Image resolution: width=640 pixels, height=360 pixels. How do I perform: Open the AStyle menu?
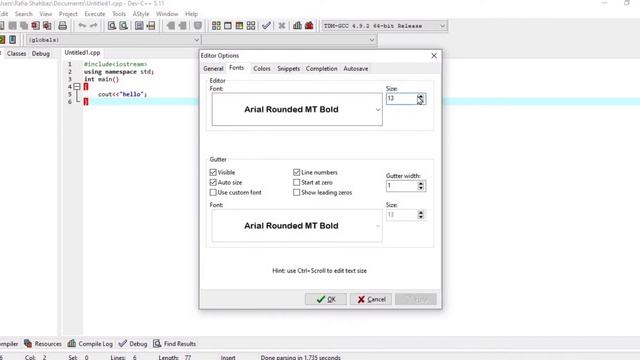[x=141, y=14]
